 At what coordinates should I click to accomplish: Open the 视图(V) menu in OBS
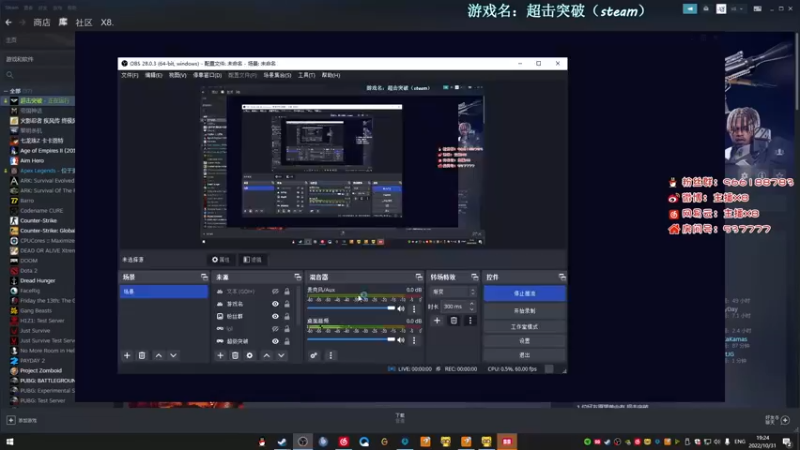tap(177, 75)
